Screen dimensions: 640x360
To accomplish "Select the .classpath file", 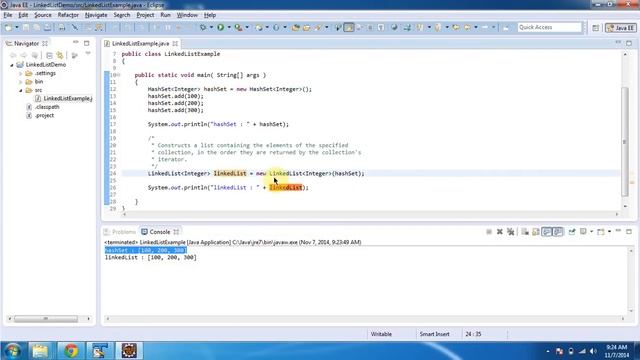I will point(43,107).
